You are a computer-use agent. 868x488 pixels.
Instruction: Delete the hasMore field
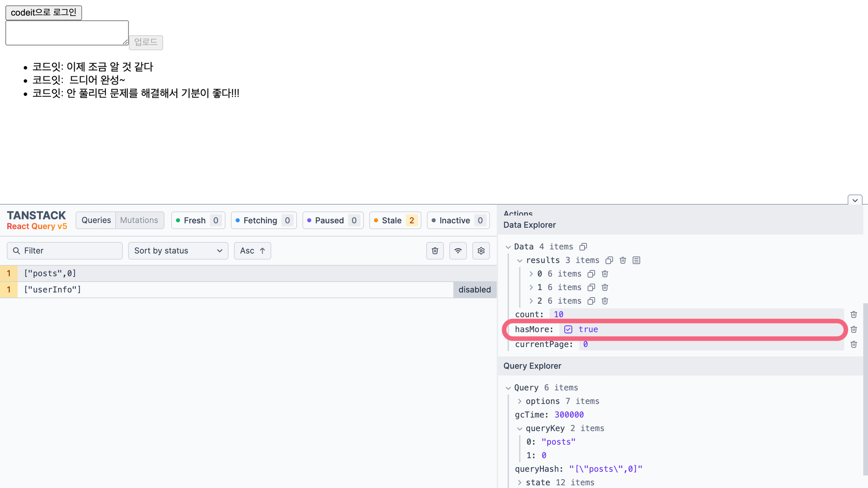coord(854,329)
